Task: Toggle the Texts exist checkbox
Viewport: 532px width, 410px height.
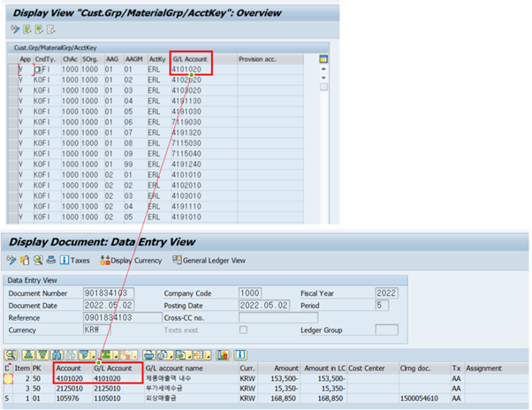Action: click(243, 330)
